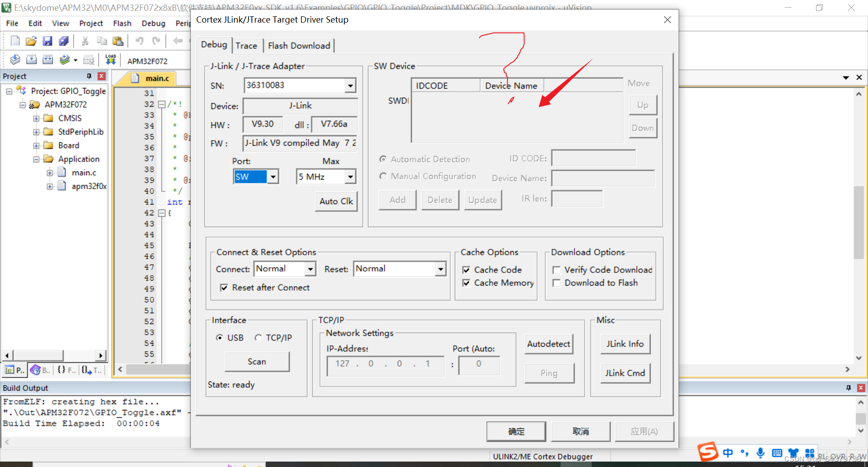Expand the CMSIS folder in project tree
The width and height of the screenshot is (868, 467).
pyautogui.click(x=36, y=119)
